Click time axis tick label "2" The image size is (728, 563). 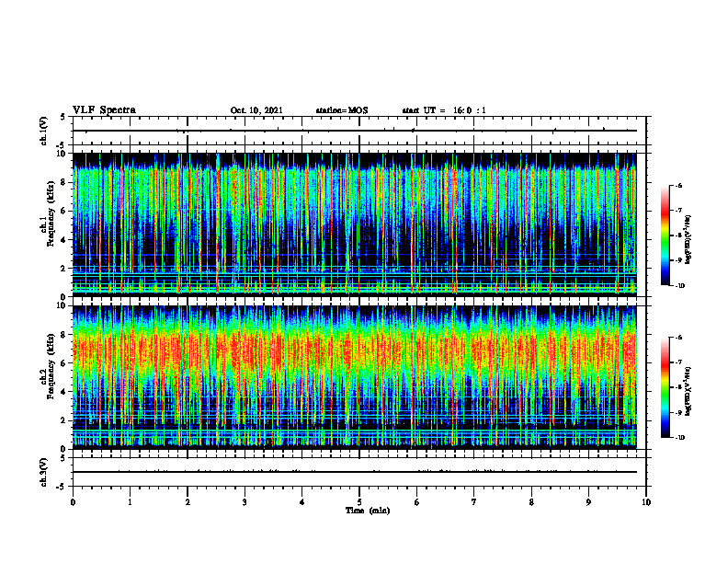click(x=188, y=502)
